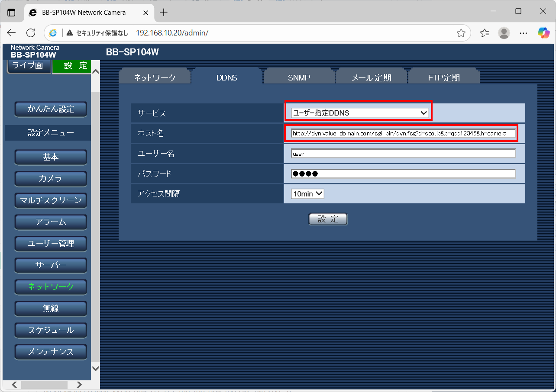Open the Edge settings ellipsis menu
The width and height of the screenshot is (556, 392).
(524, 33)
